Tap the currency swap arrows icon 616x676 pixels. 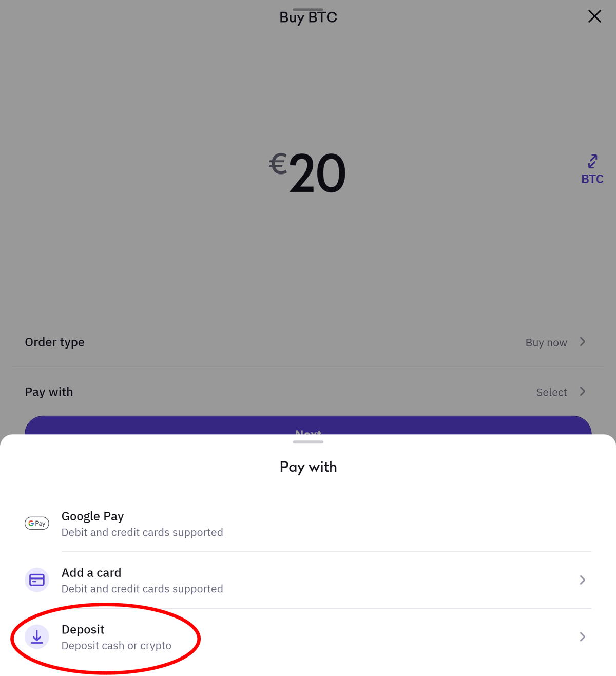click(592, 161)
